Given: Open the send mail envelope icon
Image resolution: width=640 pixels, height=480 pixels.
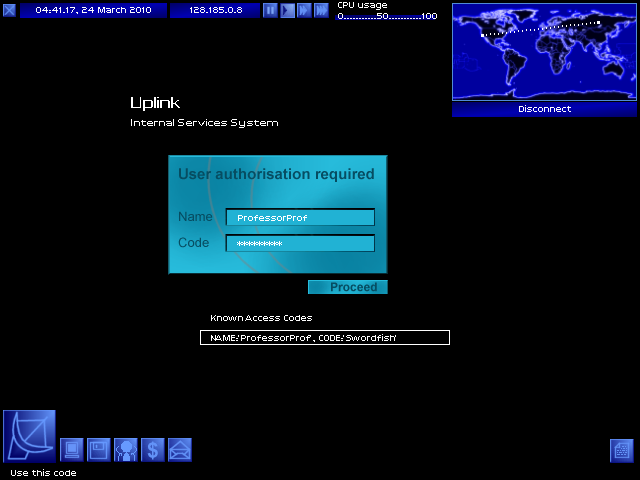Looking at the screenshot, I should tap(180, 450).
